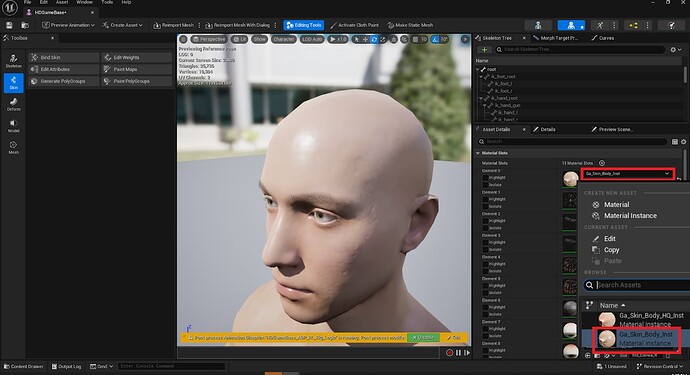Click the Paint Maps button
The image size is (690, 375).
[137, 70]
